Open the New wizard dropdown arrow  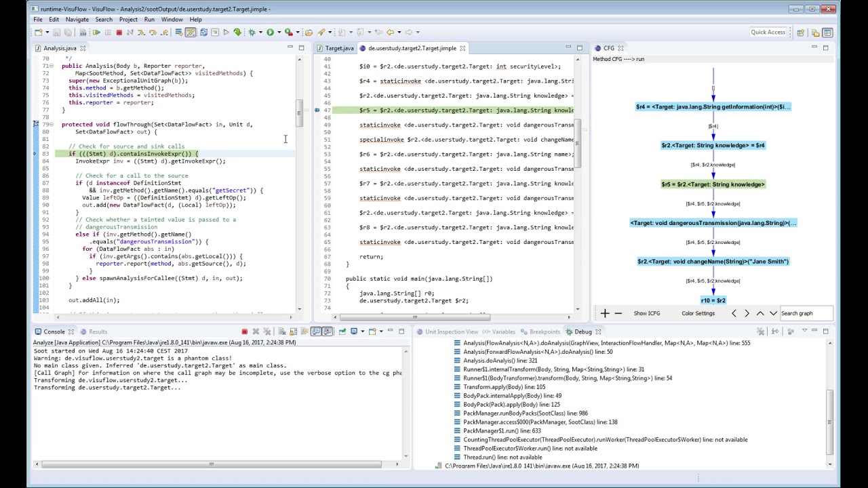tap(47, 32)
